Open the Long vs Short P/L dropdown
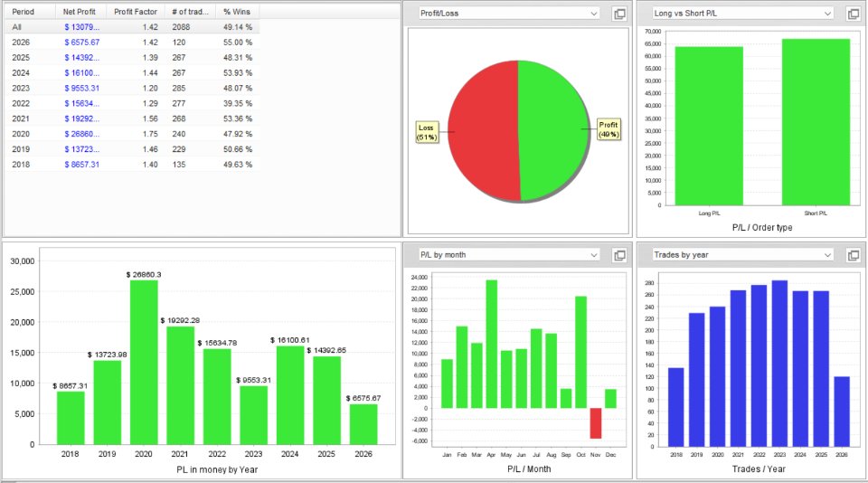The image size is (868, 483). point(742,14)
